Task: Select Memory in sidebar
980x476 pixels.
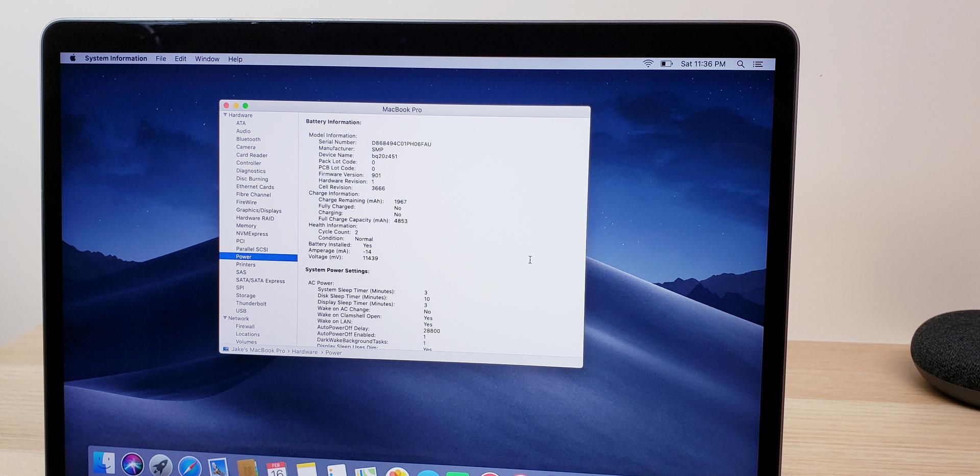Action: [x=246, y=226]
